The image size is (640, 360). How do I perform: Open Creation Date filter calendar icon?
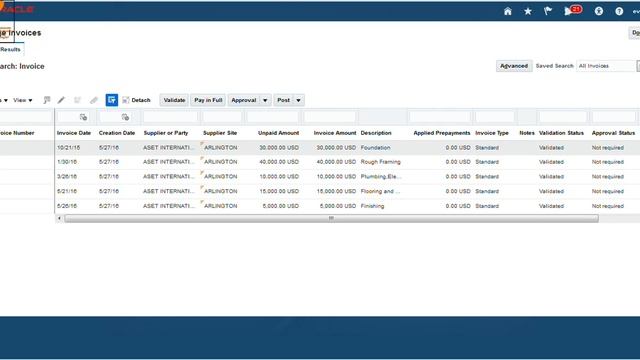(125, 117)
